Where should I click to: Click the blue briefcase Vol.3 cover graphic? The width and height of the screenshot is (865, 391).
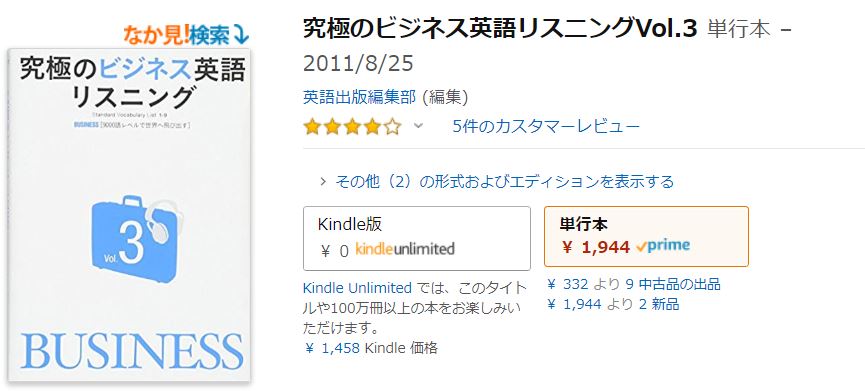coord(135,239)
